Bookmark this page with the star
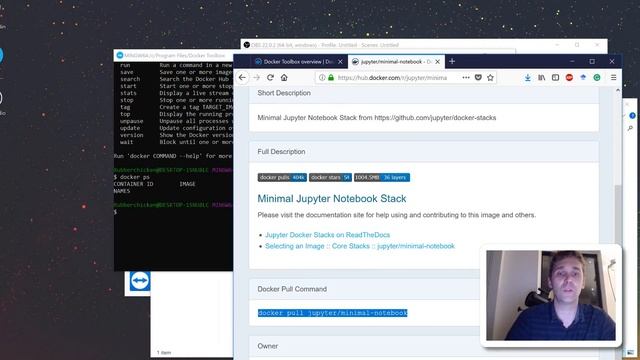Image resolution: width=640 pixels, height=360 pixels. click(x=490, y=78)
